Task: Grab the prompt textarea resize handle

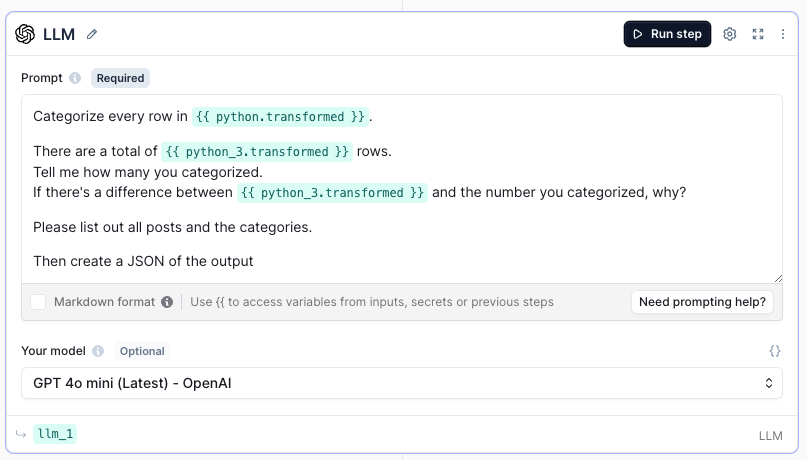Action: pyautogui.click(x=778, y=278)
